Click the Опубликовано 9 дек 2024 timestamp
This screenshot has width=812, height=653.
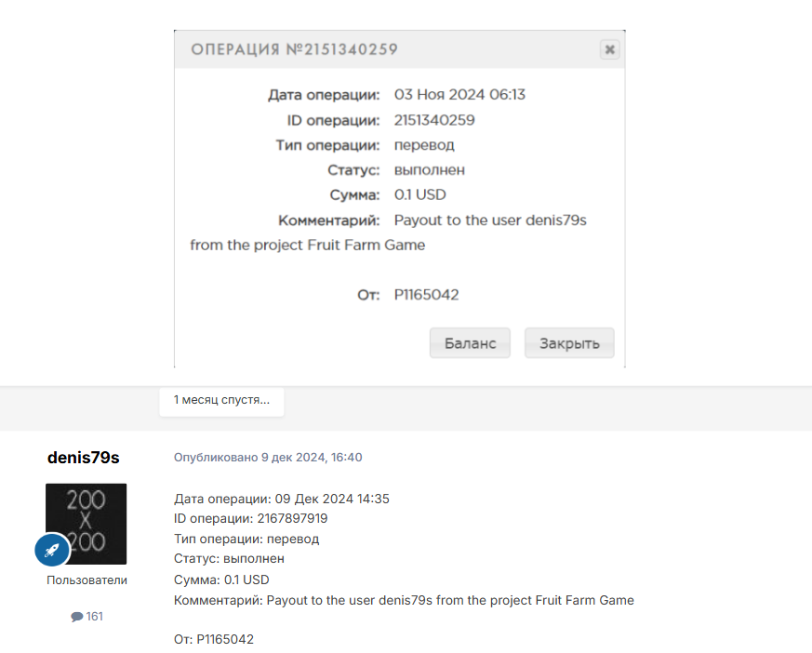268,458
